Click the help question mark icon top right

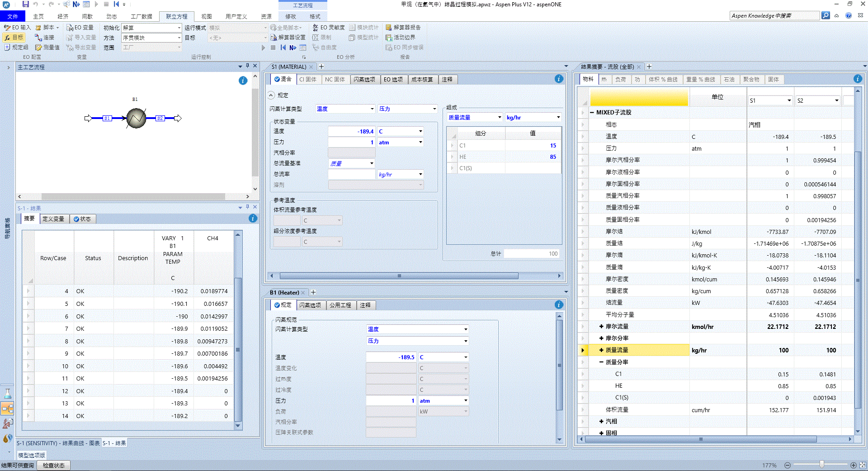point(849,15)
